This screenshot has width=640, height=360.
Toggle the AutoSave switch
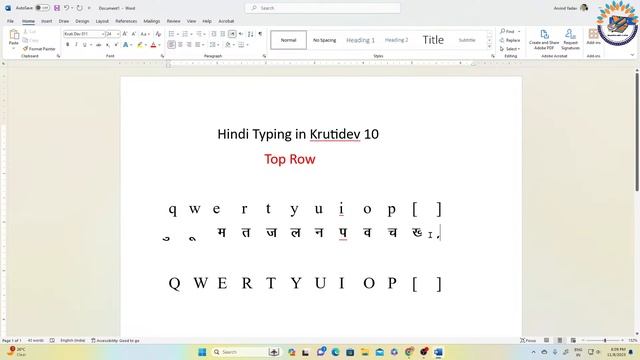coord(42,8)
